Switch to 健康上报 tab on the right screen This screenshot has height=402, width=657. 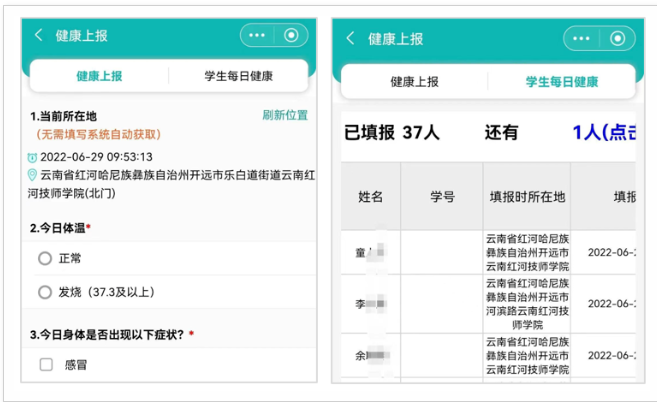click(x=415, y=82)
